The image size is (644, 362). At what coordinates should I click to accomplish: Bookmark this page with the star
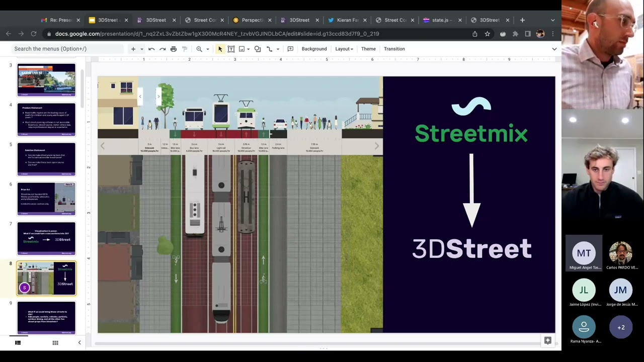(487, 34)
